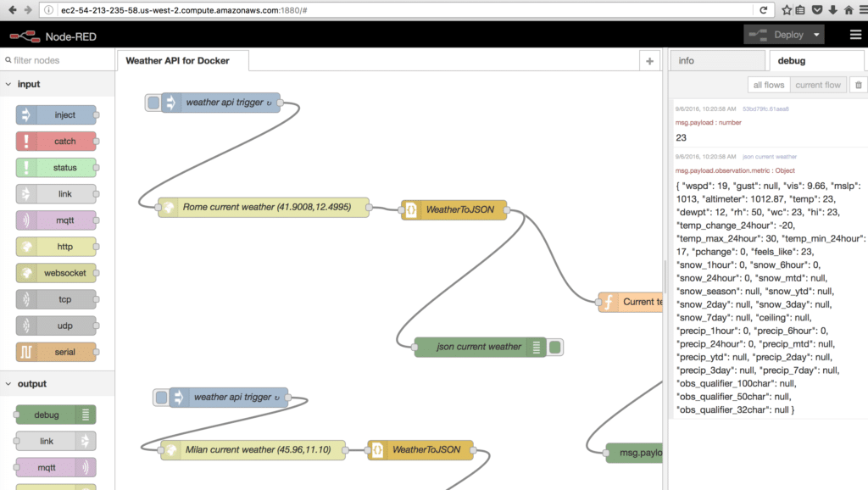Select the debug node under output category
This screenshot has width=868, height=490.
pos(56,415)
